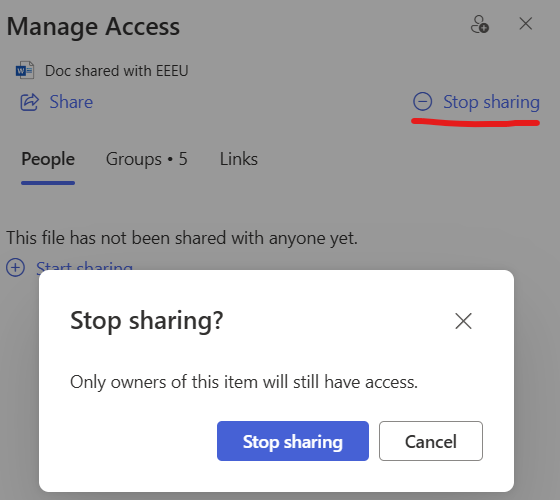Click the file name Doc shared with EEEU
560x500 pixels.
(116, 71)
